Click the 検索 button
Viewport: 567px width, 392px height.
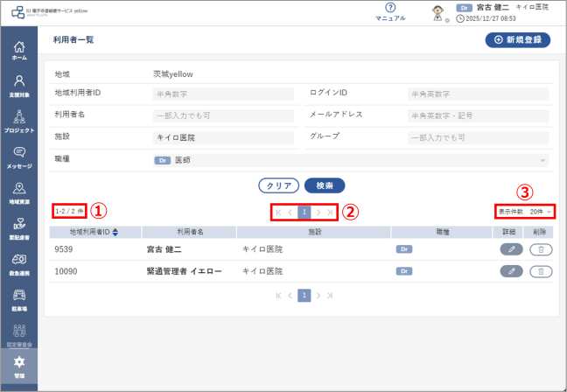click(x=324, y=185)
